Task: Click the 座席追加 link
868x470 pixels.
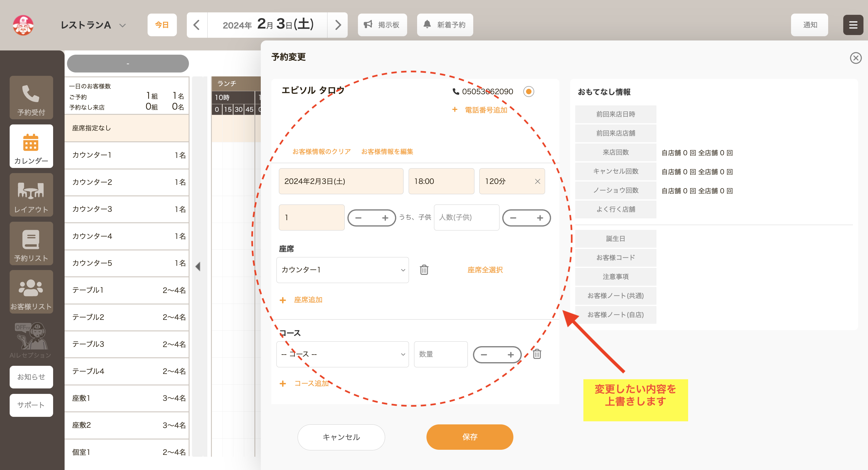Action: [x=308, y=300]
